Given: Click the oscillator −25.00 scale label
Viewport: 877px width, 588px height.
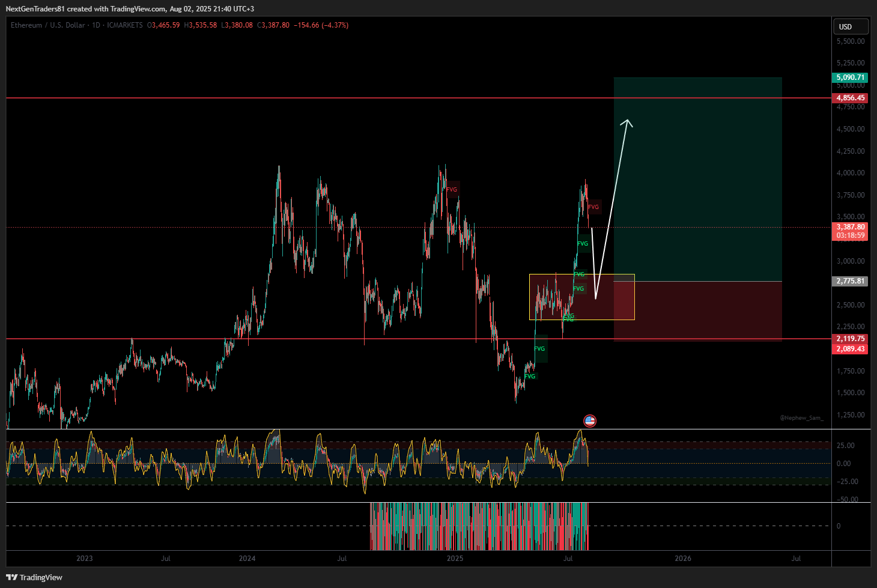Looking at the screenshot, I should pos(847,482).
